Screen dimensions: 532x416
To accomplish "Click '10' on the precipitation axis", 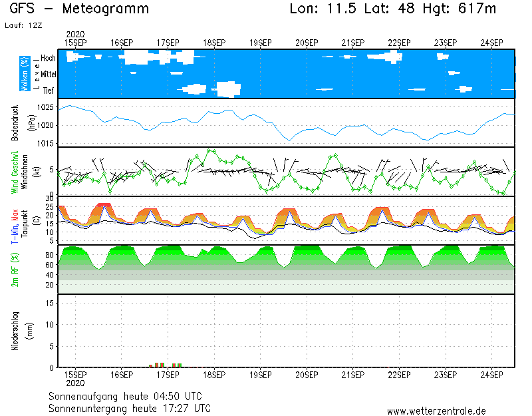I will (x=50, y=325).
